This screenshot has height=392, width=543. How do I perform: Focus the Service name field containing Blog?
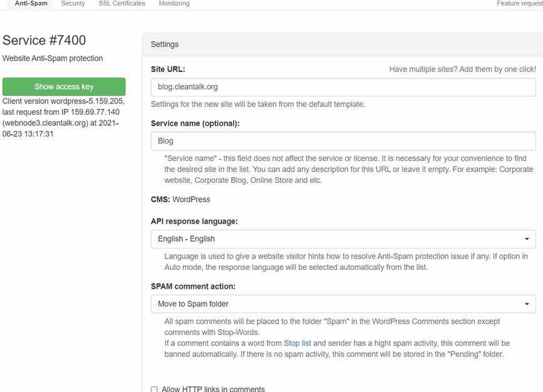pyautogui.click(x=343, y=141)
